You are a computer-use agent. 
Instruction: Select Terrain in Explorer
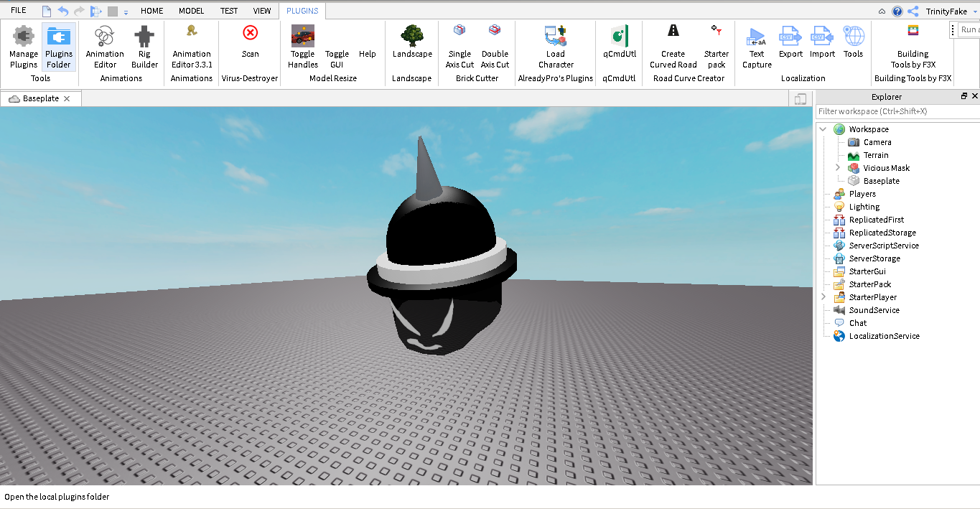pos(876,155)
